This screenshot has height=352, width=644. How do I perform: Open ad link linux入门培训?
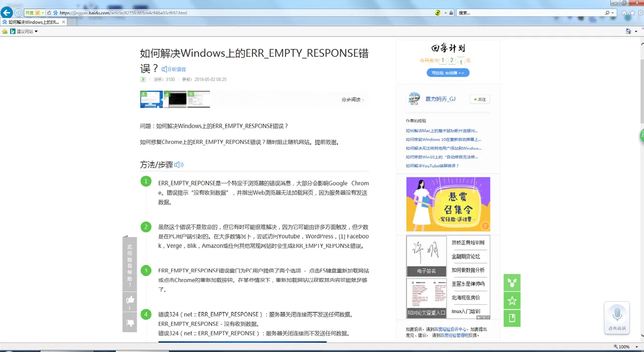point(466,312)
